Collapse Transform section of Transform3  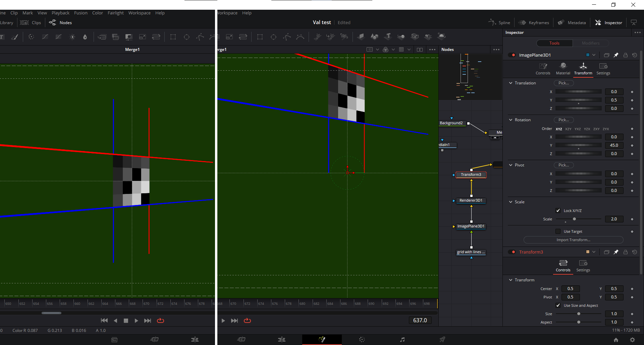(511, 280)
